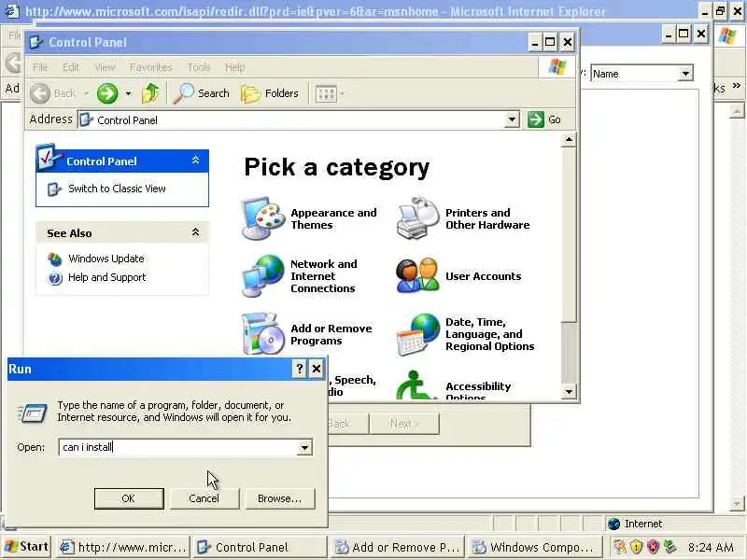747x560 pixels.
Task: Click the Help and Support question icon
Action: click(55, 277)
